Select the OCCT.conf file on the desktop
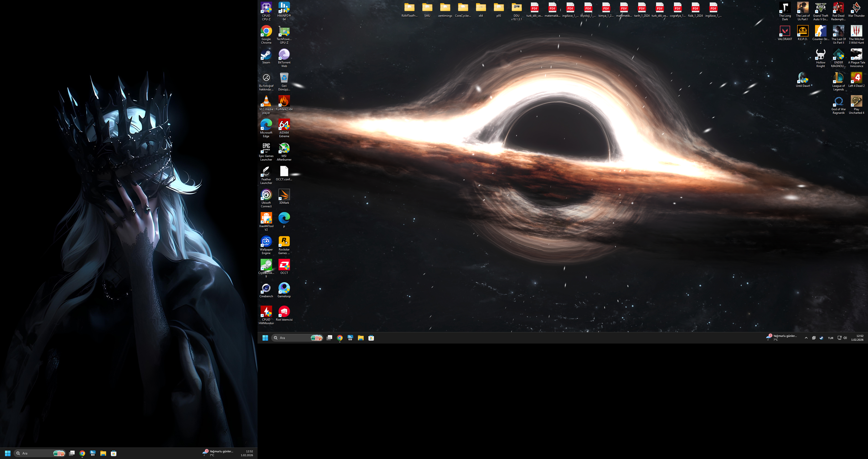868x459 pixels. pos(284,173)
